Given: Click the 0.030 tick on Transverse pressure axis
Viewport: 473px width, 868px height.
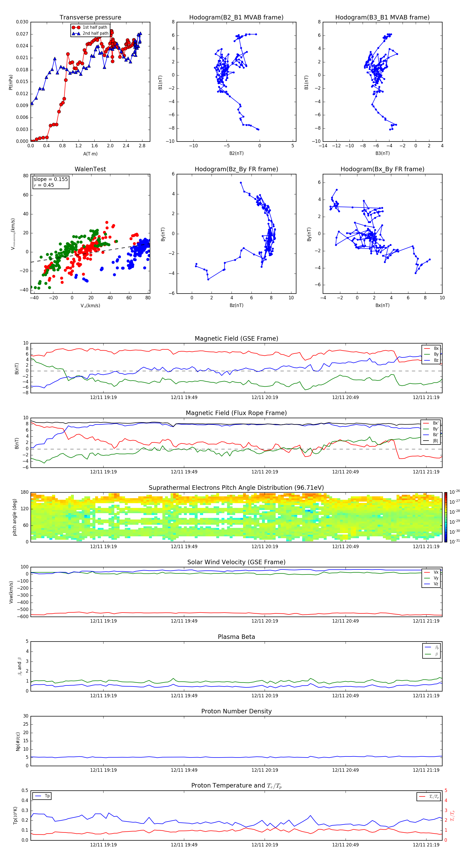Looking at the screenshot, I should tap(22, 22).
